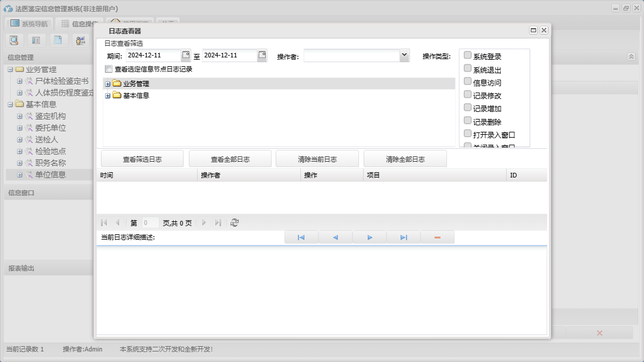The image size is (644, 362).
Task: Go to next log detail record
Action: (370, 237)
